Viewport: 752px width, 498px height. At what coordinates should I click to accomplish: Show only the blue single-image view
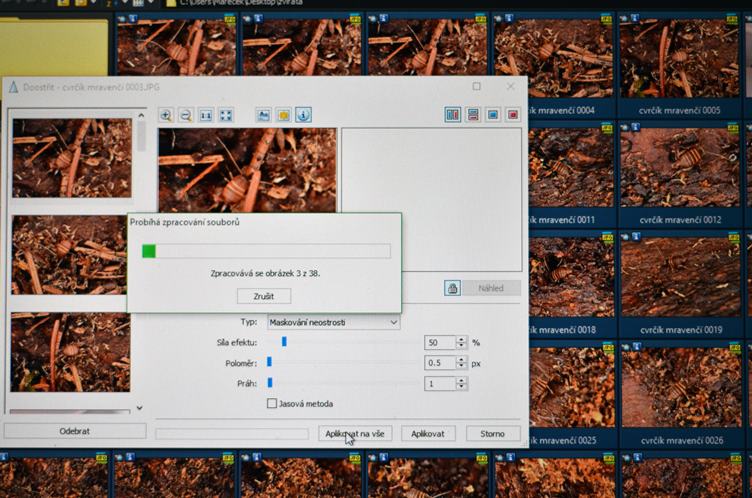click(x=493, y=115)
